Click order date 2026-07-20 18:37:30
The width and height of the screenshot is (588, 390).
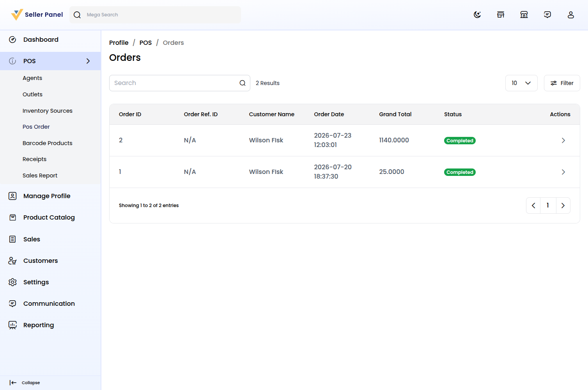pyautogui.click(x=333, y=172)
